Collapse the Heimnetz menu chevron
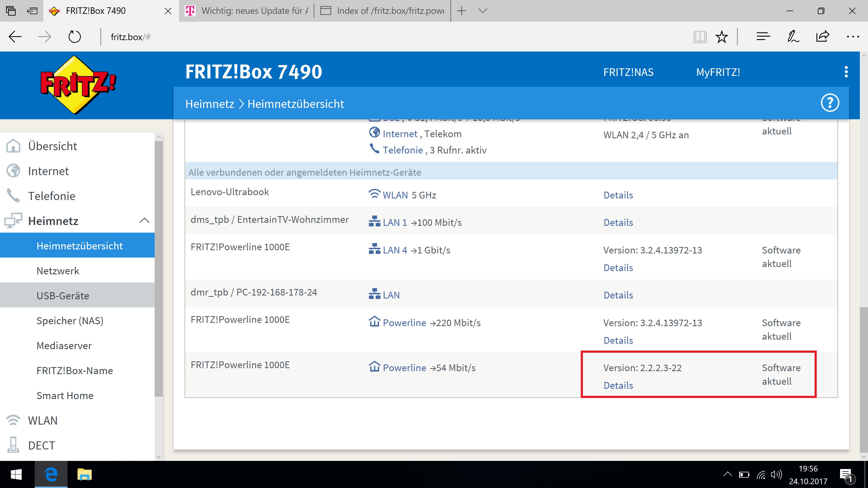The image size is (868, 488). click(144, 221)
